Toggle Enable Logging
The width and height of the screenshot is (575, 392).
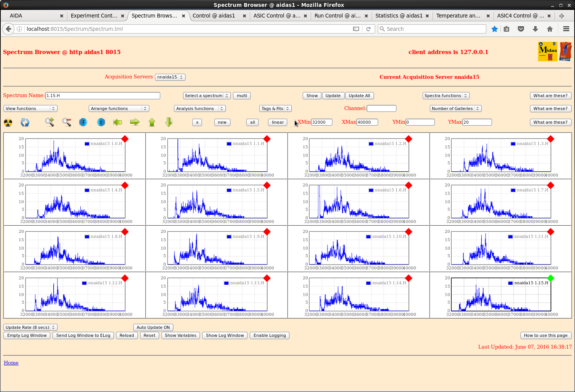coord(270,335)
